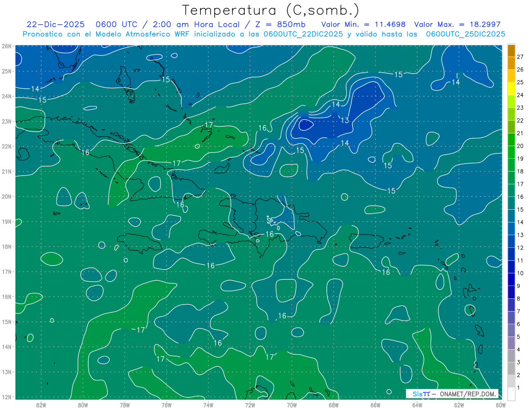Select the "21N" latitude label
Image resolution: width=532 pixels, height=411 pixels.
[6, 171]
